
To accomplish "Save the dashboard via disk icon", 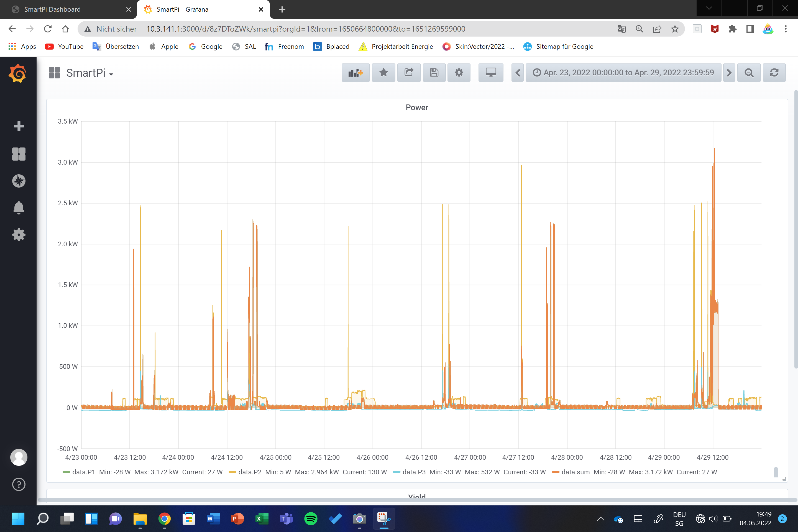I will tap(434, 73).
